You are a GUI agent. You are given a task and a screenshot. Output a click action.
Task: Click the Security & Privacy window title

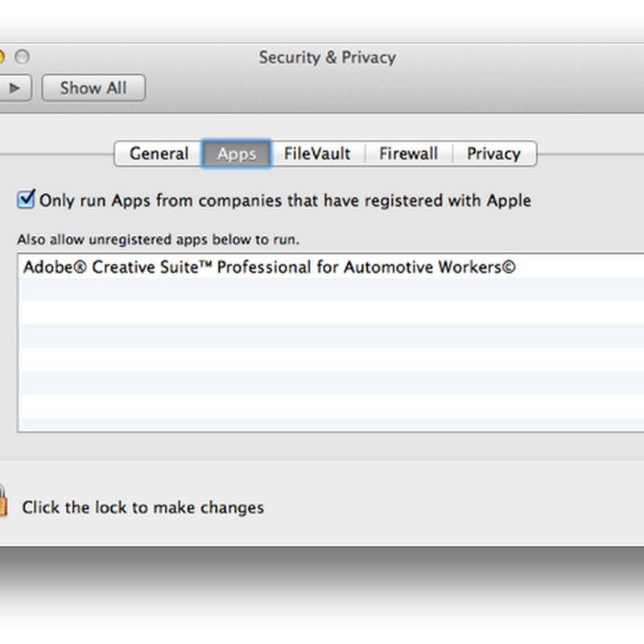pos(327,57)
